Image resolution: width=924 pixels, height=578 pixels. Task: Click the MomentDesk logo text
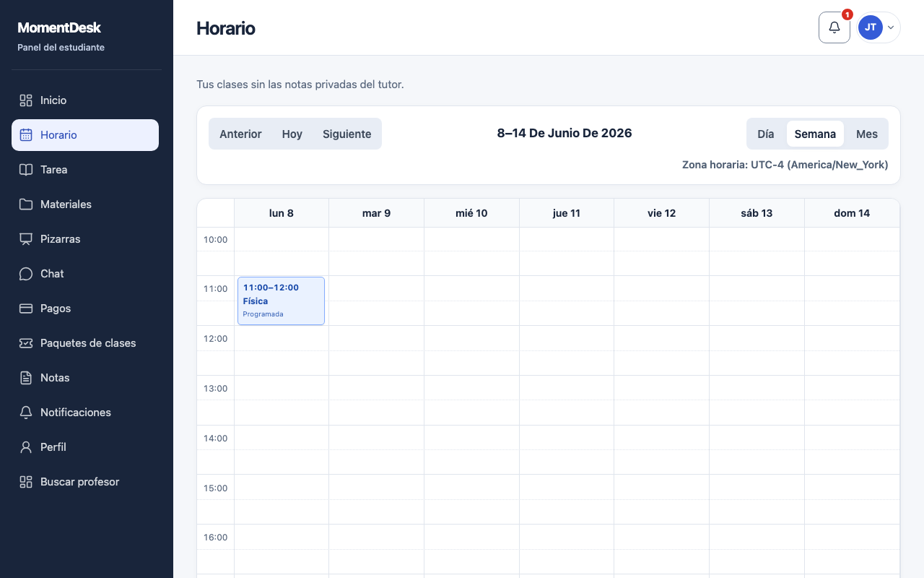tap(59, 27)
